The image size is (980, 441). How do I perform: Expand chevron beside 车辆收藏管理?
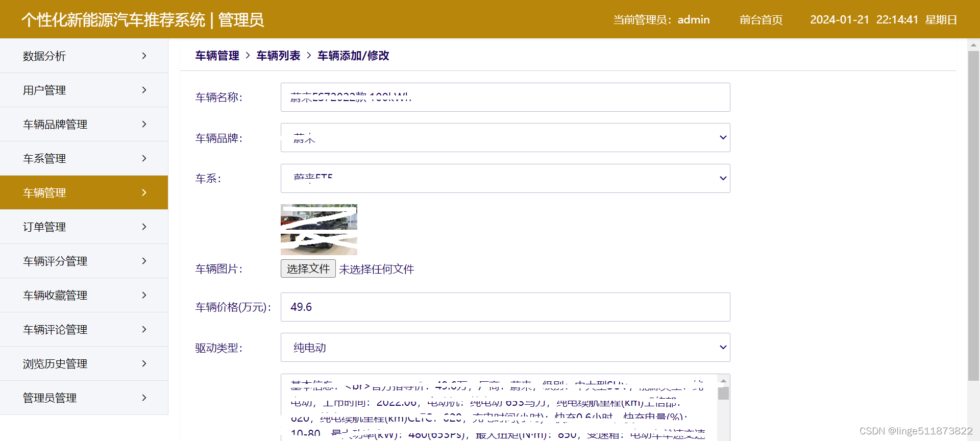coord(144,295)
